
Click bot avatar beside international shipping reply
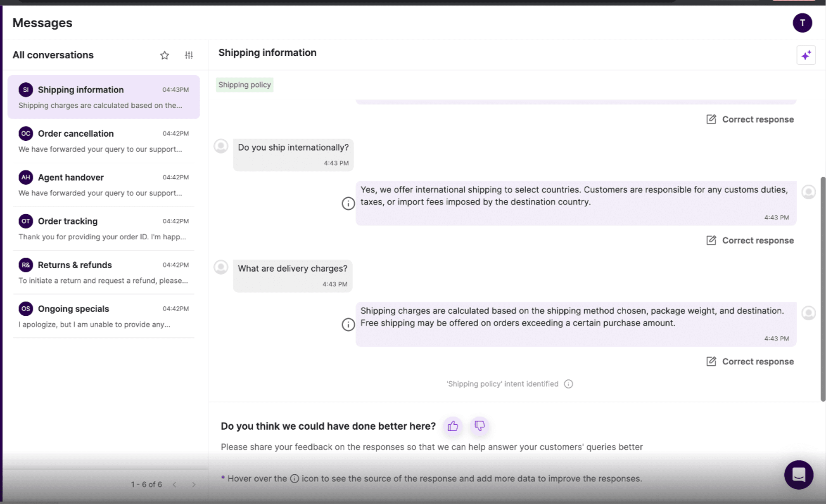pyautogui.click(x=808, y=192)
